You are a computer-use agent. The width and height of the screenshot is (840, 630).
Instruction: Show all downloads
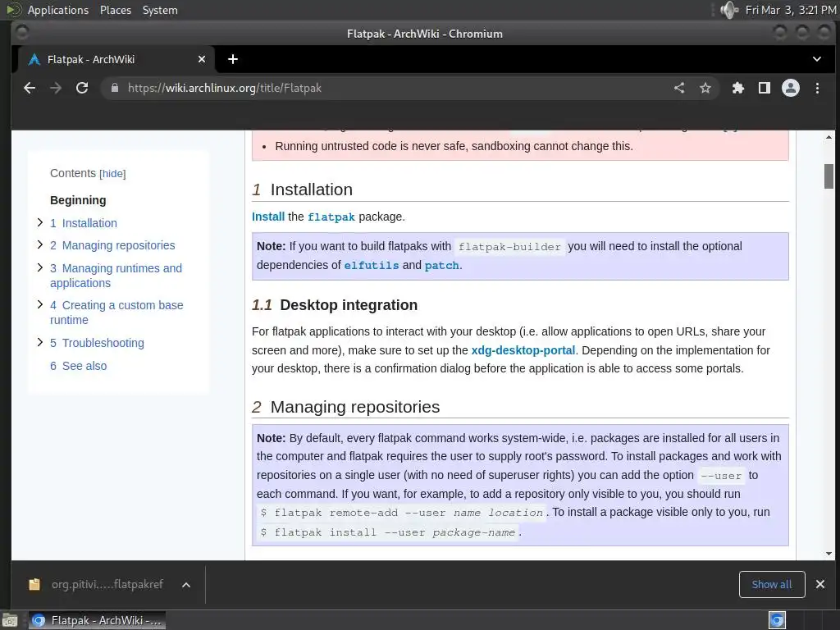click(771, 584)
